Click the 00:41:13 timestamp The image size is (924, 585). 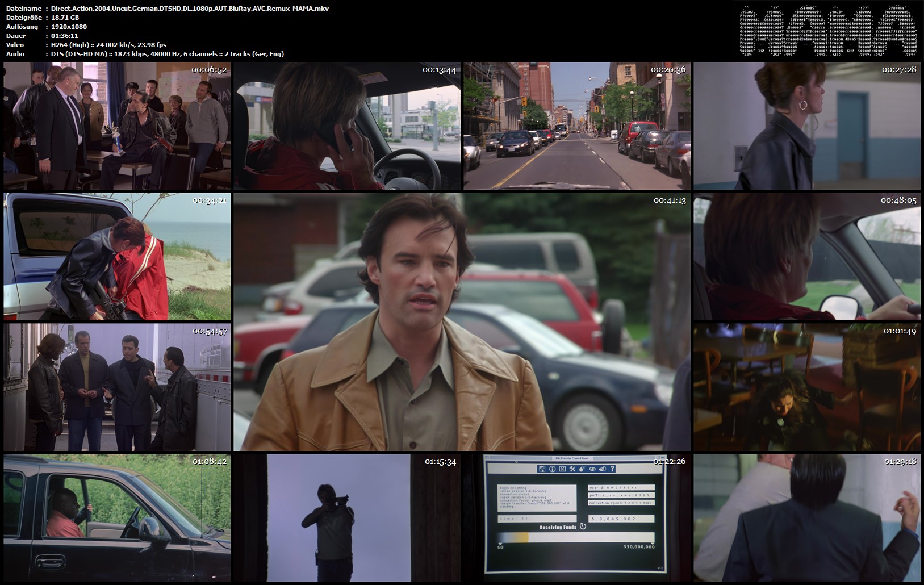[x=670, y=200]
